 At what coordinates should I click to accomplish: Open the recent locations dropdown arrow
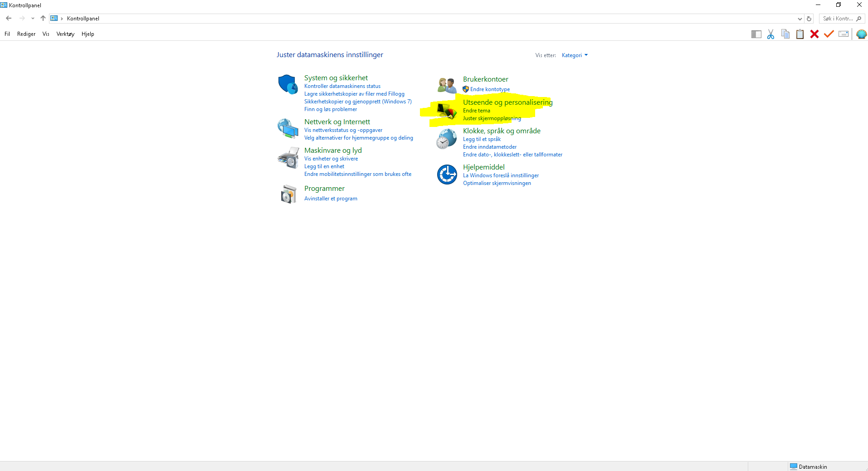coord(33,19)
